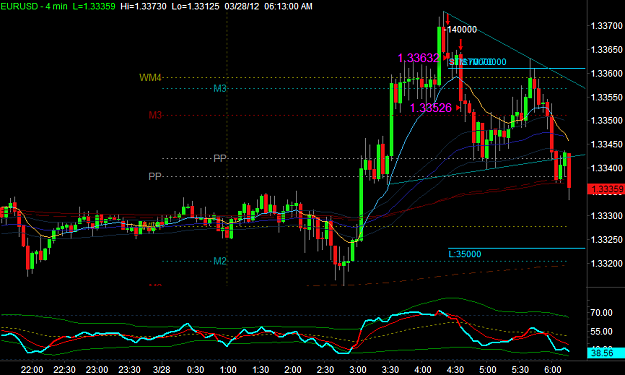This screenshot has width=625, height=375.
Task: Click the L:35000 level label
Action: point(465,254)
